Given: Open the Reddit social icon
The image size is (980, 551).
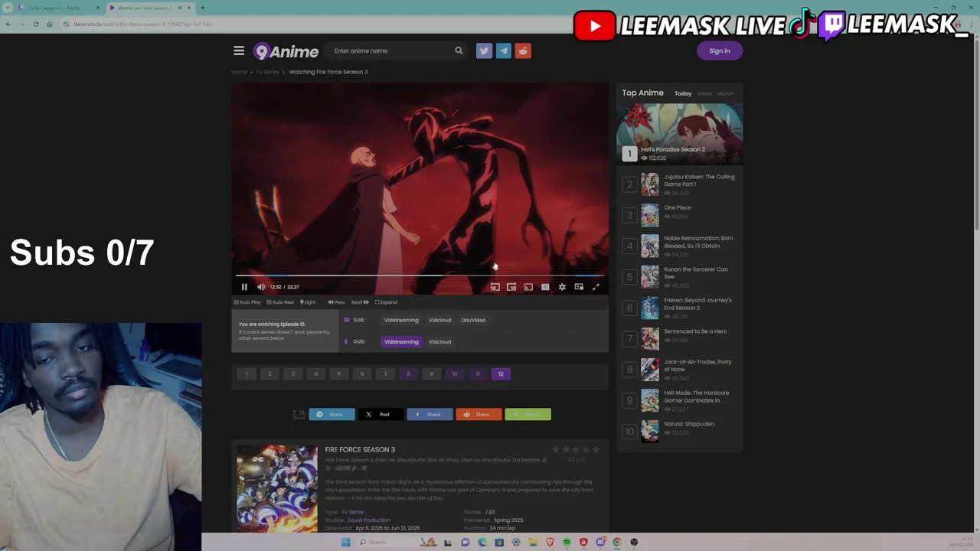Looking at the screenshot, I should click(523, 51).
